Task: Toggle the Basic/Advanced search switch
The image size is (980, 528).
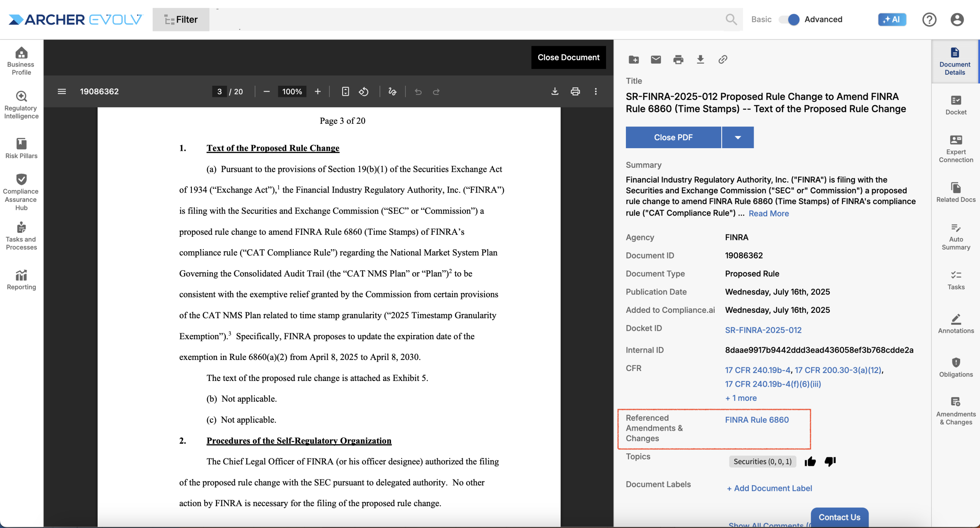Action: point(789,20)
